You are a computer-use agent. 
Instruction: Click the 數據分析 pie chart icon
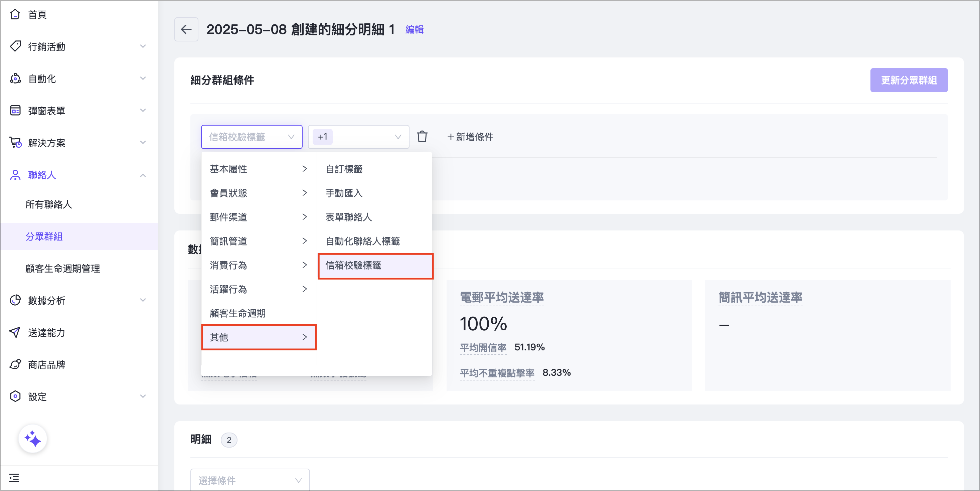point(15,300)
